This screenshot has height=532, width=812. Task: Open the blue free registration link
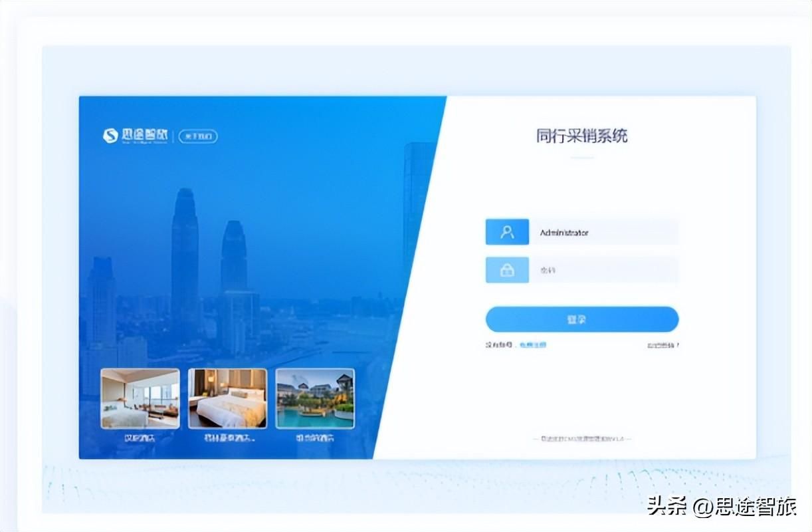(x=533, y=345)
